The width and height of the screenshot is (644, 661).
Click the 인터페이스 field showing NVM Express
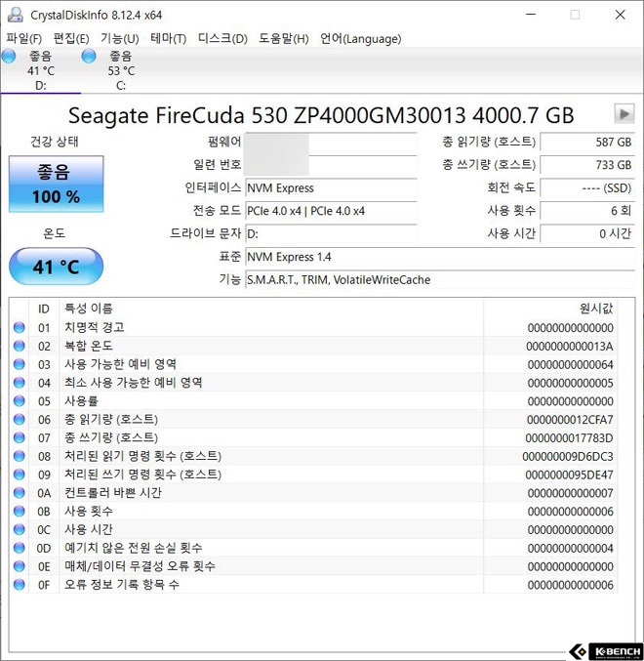point(331,188)
